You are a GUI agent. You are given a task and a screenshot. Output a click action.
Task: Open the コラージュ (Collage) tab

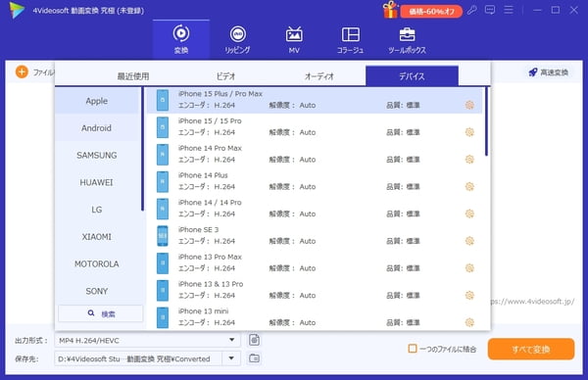[350, 39]
